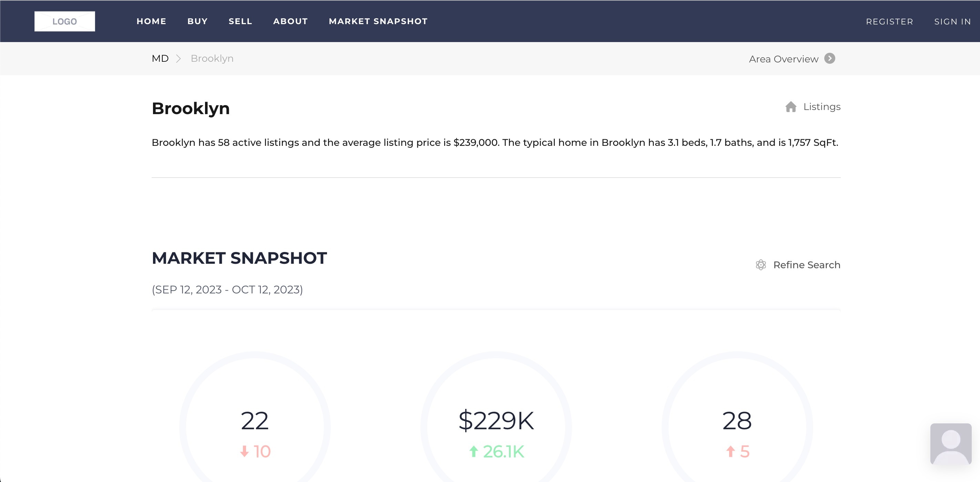Click the breadcrumb chevron separator
This screenshot has height=482, width=980.
point(178,59)
